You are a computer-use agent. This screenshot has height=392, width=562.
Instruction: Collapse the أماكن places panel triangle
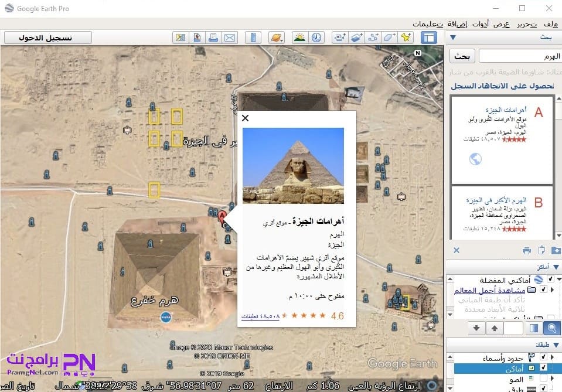pos(556,267)
